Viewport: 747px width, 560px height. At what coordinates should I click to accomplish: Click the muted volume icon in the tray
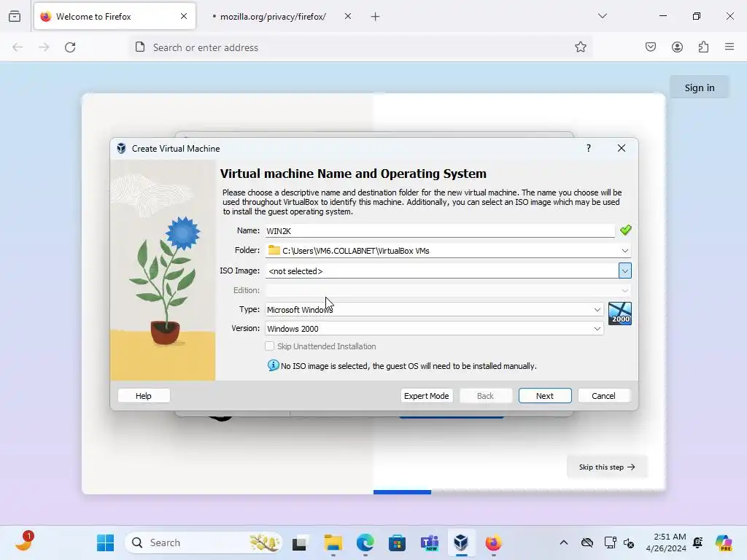point(628,542)
